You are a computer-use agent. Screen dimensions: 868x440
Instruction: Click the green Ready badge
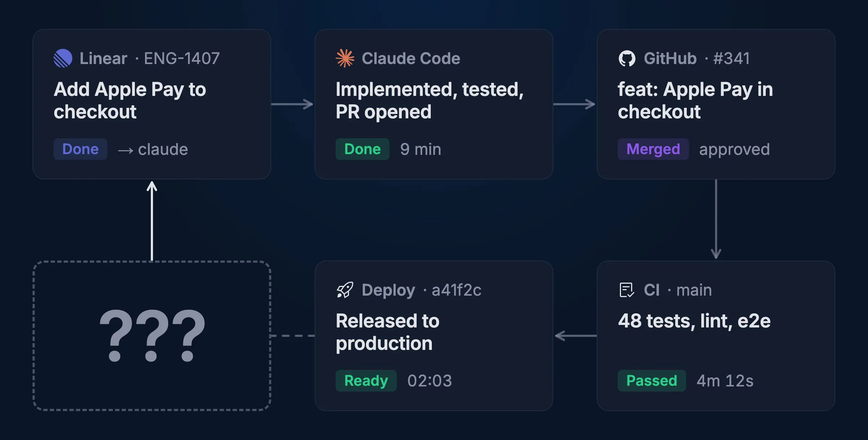coord(366,381)
